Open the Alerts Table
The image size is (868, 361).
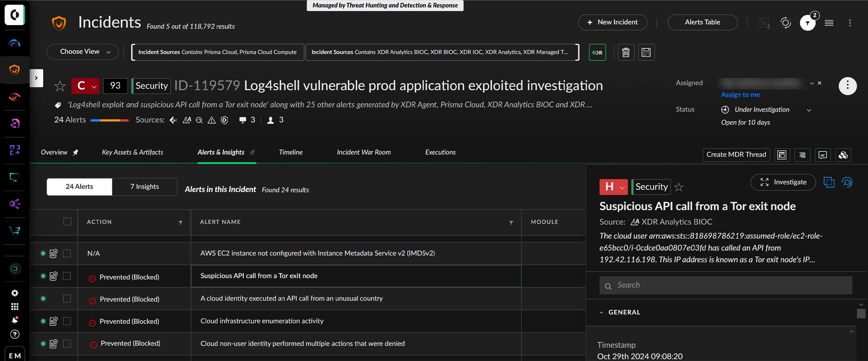(702, 22)
